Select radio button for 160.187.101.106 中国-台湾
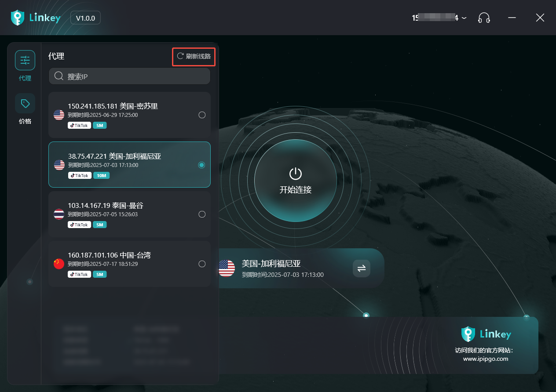The image size is (556, 392). [x=202, y=264]
